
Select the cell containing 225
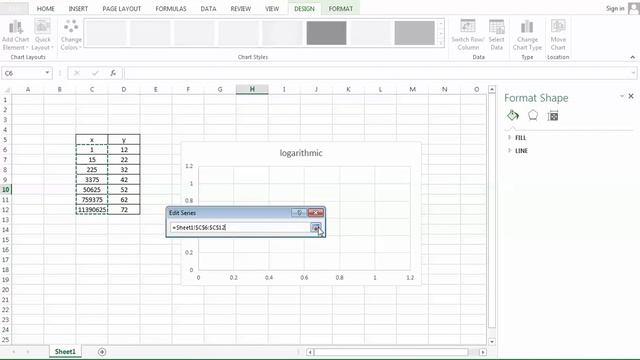(x=92, y=170)
